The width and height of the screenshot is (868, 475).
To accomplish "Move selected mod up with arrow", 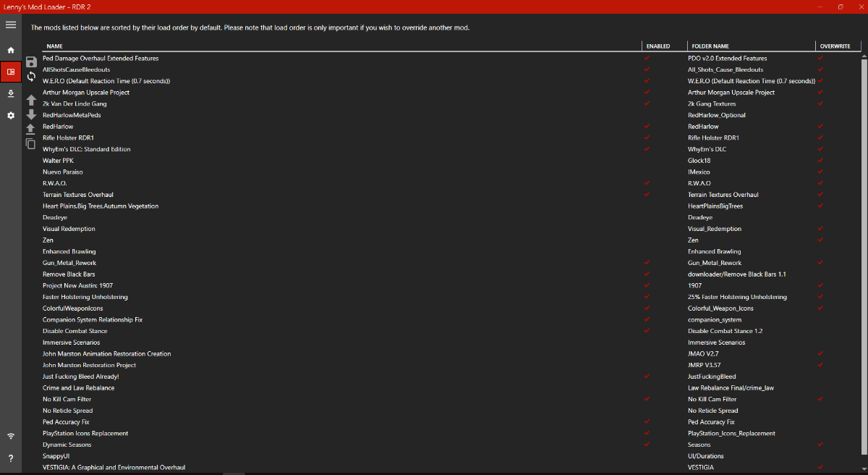I will pos(31,100).
